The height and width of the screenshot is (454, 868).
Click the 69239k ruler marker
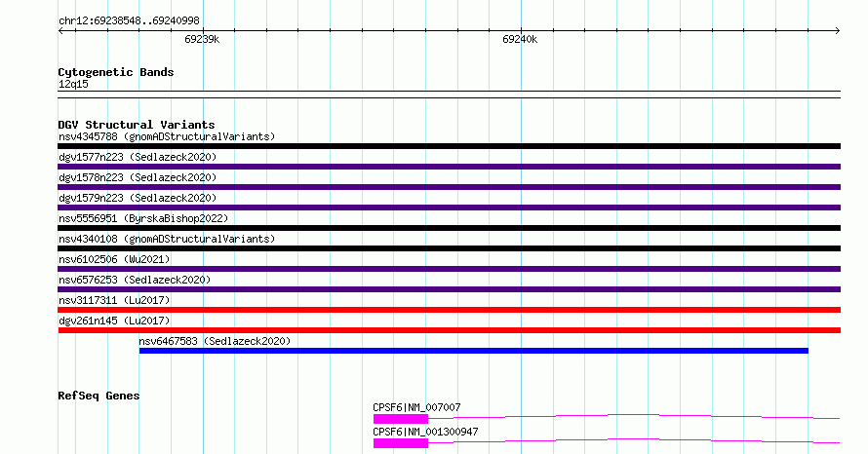tap(202, 39)
